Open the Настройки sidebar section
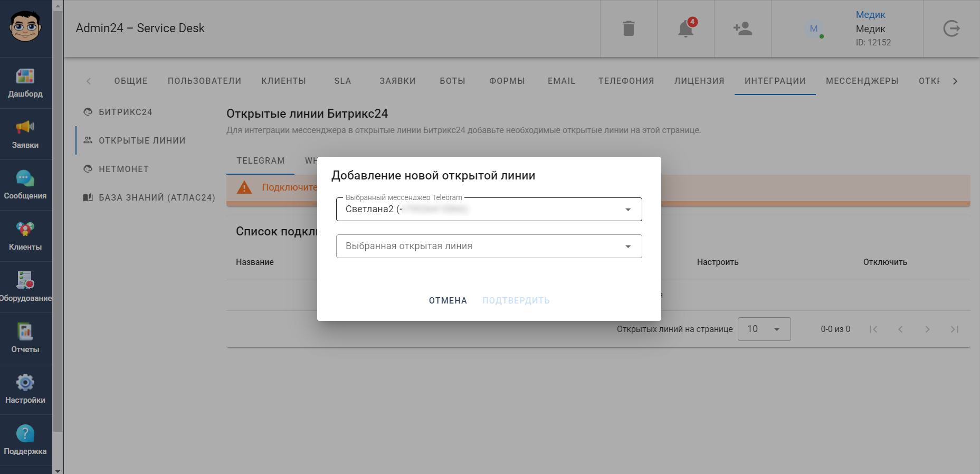Image resolution: width=980 pixels, height=474 pixels. point(25,390)
